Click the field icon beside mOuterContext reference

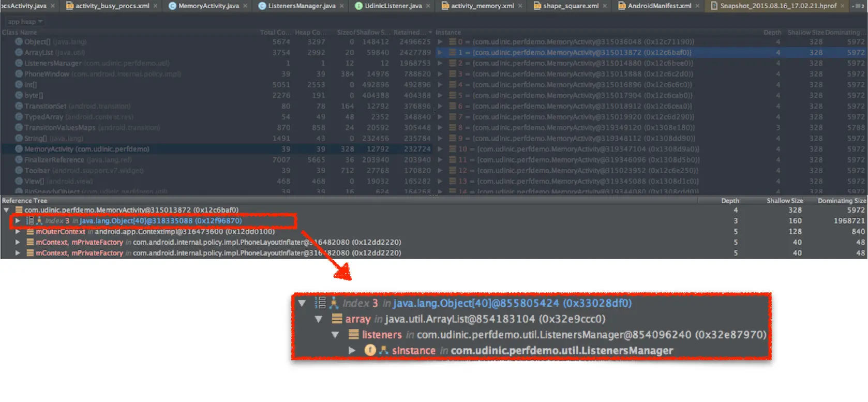pos(30,231)
